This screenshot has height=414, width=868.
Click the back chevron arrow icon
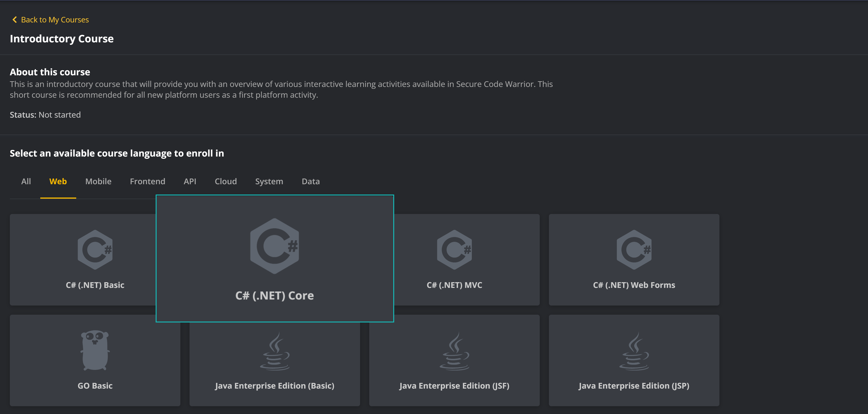click(14, 20)
